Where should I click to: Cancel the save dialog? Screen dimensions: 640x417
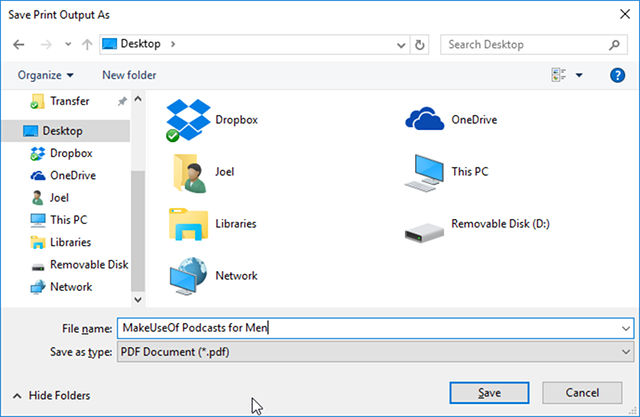[581, 392]
